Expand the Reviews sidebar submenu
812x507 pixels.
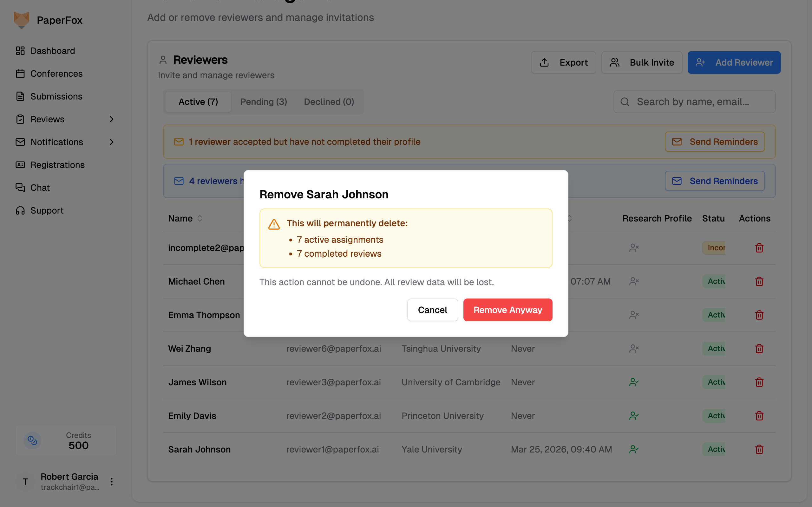(111, 119)
